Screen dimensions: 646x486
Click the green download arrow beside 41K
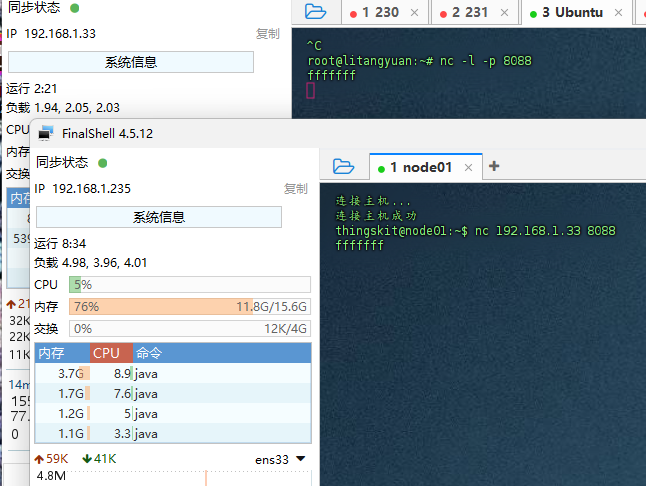(87, 459)
